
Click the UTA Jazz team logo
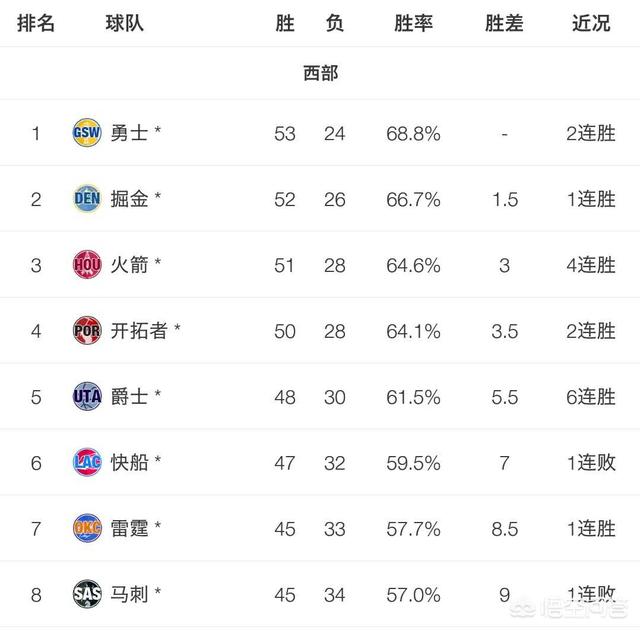[x=87, y=397]
